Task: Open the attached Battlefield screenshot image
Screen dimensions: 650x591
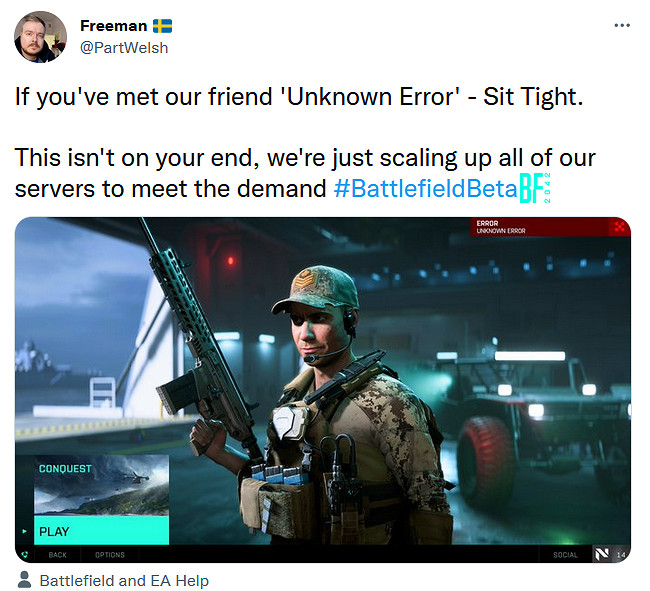Action: (x=323, y=390)
